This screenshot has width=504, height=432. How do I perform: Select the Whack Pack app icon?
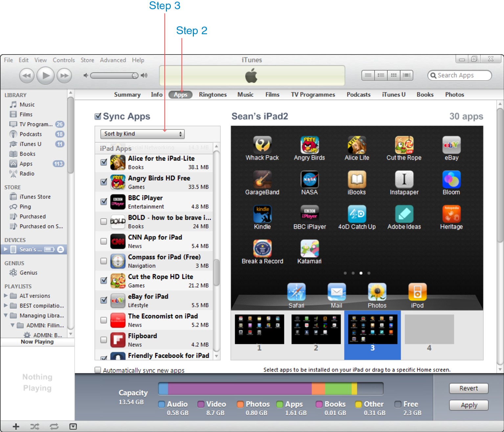click(x=262, y=145)
